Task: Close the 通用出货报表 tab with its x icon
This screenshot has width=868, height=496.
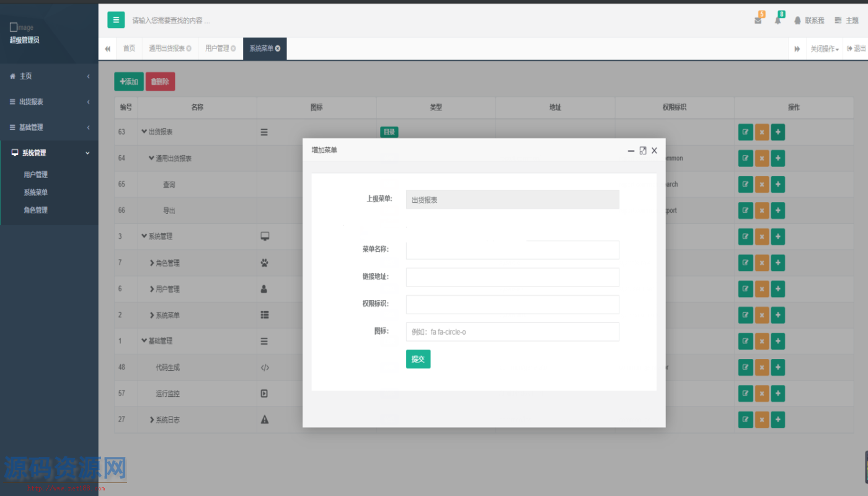Action: 188,48
